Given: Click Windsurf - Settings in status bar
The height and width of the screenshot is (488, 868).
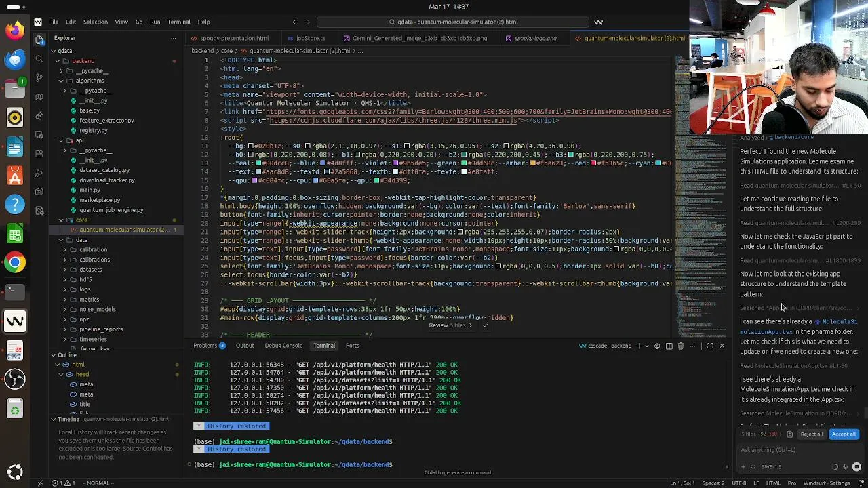Looking at the screenshot, I should [x=827, y=483].
